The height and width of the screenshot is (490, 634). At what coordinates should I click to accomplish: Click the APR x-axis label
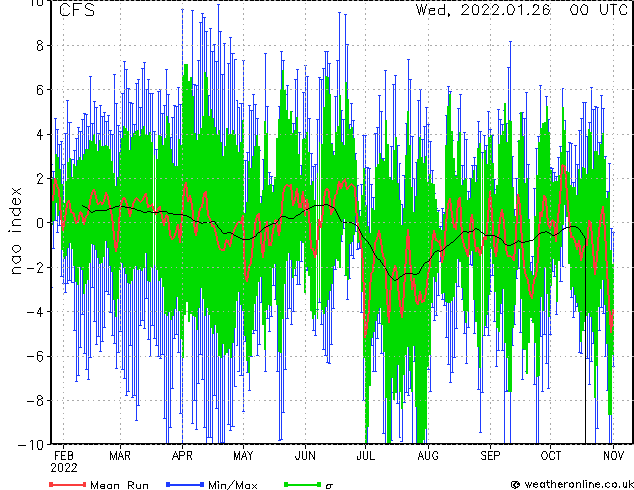182,456
